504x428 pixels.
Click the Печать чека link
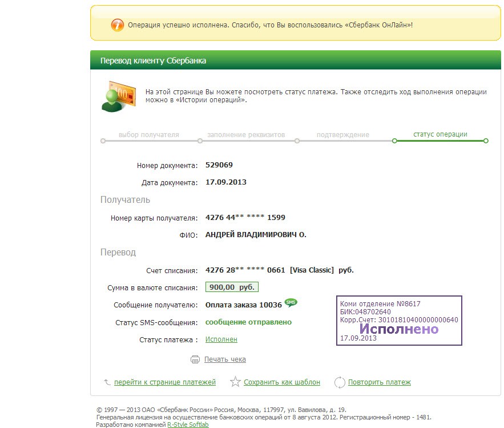tap(225, 359)
